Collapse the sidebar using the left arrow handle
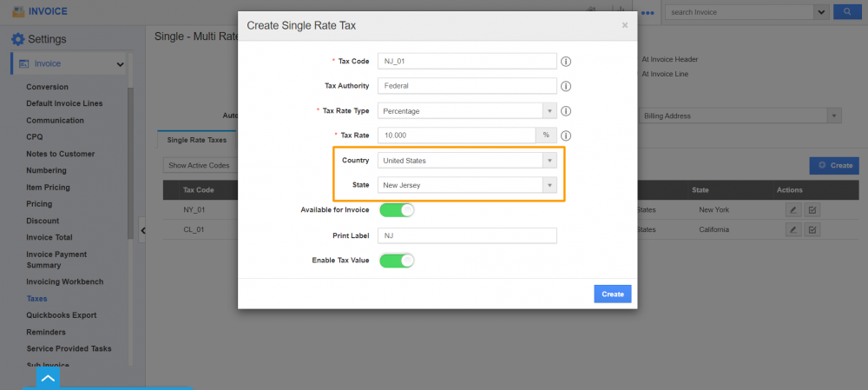The image size is (868, 390). point(142,230)
